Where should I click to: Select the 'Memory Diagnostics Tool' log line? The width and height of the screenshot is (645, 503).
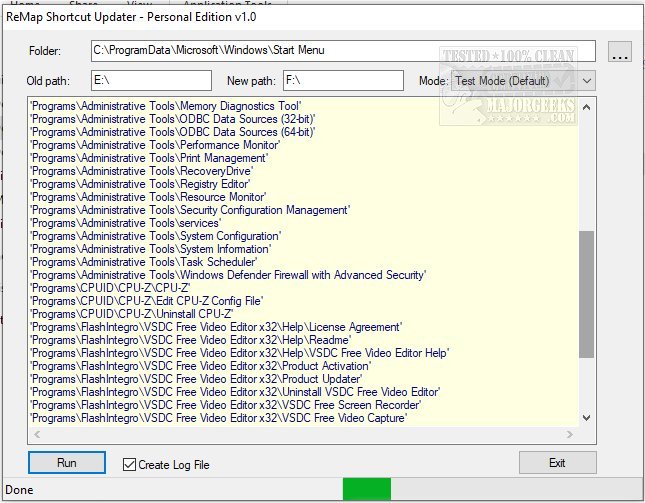pyautogui.click(x=166, y=106)
